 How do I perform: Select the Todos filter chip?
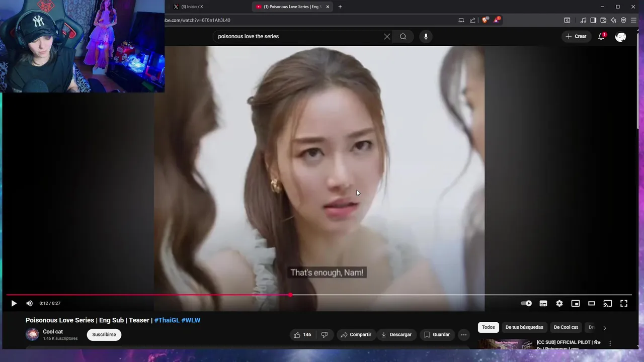click(489, 327)
